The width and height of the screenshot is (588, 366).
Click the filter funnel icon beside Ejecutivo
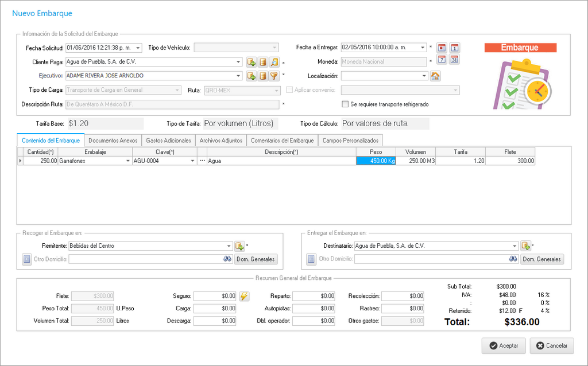[x=274, y=76]
